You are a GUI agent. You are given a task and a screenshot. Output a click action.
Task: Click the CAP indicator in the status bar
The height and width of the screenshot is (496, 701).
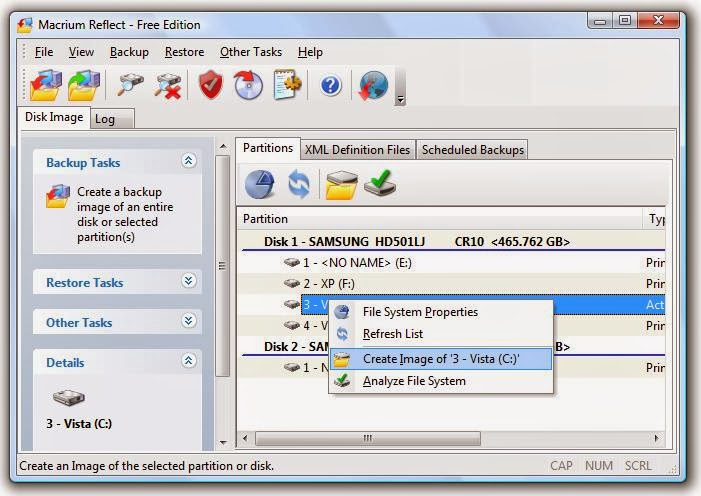[561, 466]
